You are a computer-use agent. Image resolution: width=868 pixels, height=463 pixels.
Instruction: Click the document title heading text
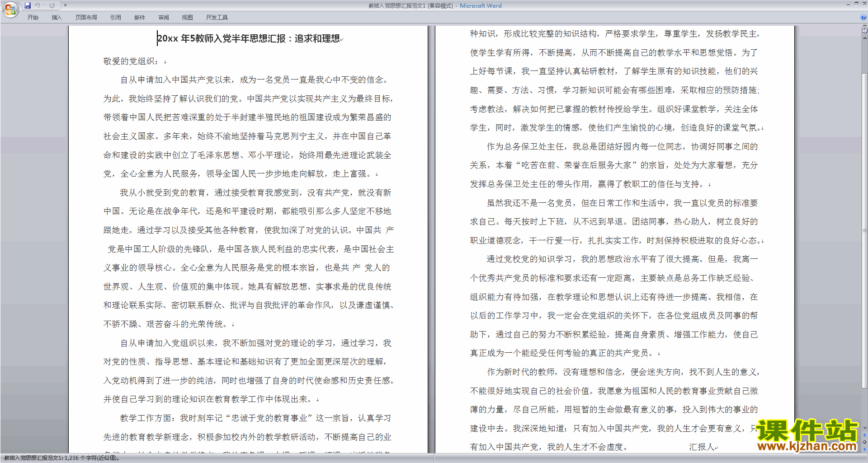click(x=249, y=38)
